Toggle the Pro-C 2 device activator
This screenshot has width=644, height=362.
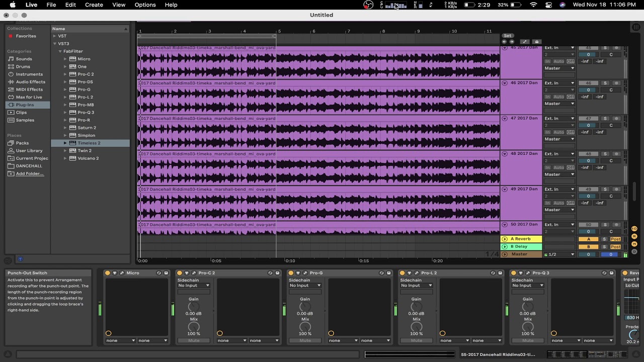pos(180,273)
